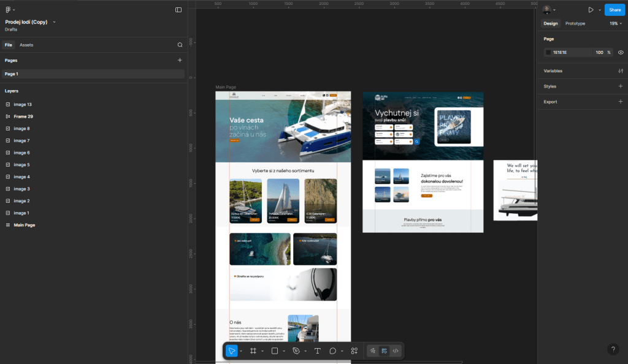This screenshot has width=628, height=364.
Task: Click the Prodej lodí (Copy) file name
Action: (26, 22)
